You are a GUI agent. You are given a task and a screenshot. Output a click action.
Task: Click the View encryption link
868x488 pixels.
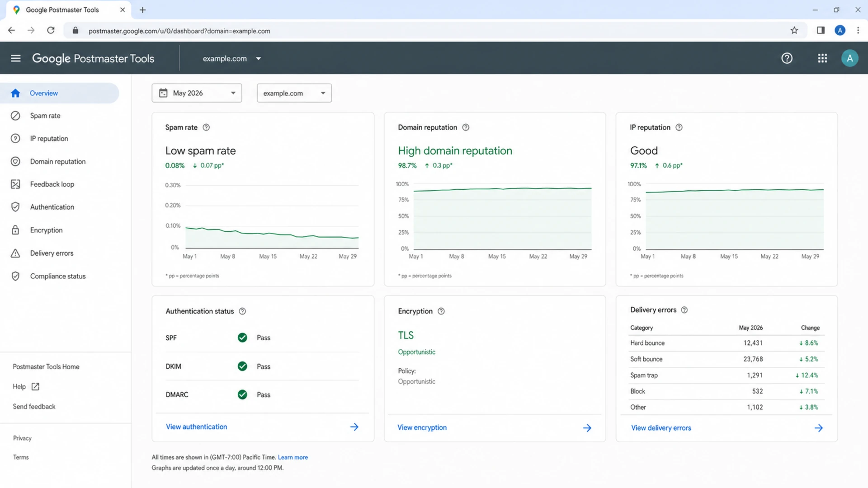pyautogui.click(x=422, y=428)
